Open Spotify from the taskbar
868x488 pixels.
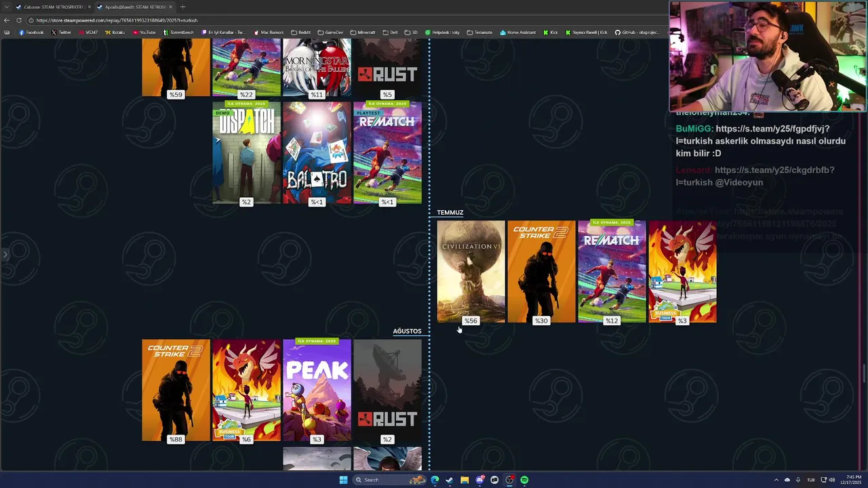(x=524, y=480)
